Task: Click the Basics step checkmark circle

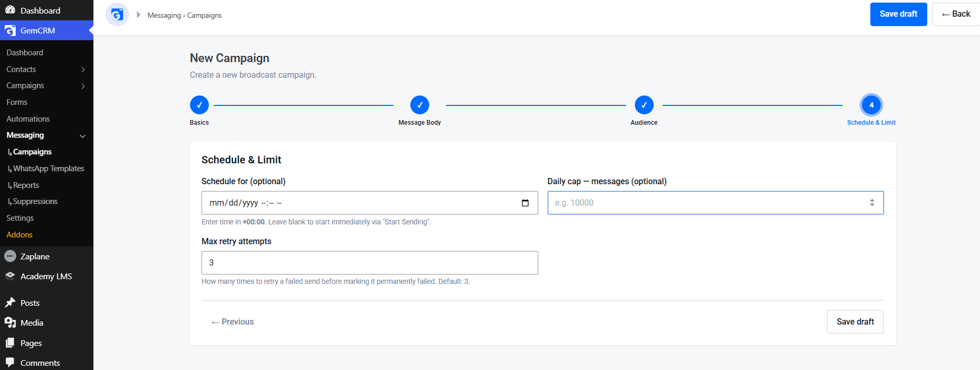Action: tap(199, 105)
